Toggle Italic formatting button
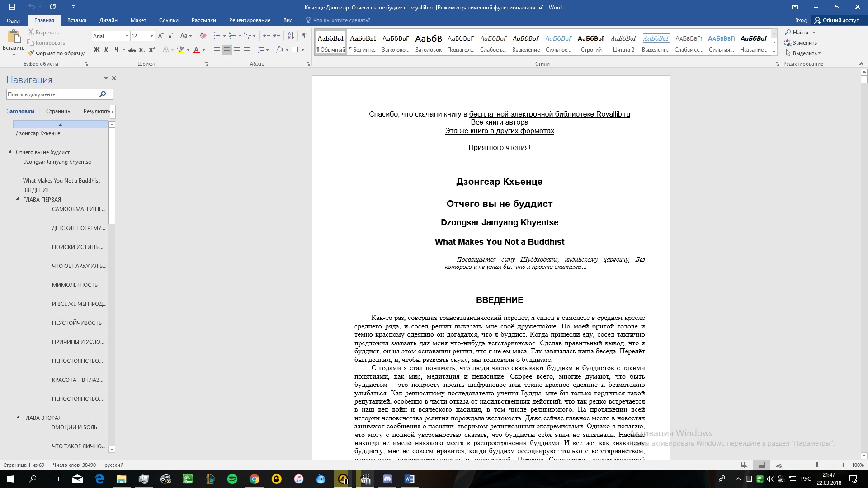 click(x=106, y=50)
